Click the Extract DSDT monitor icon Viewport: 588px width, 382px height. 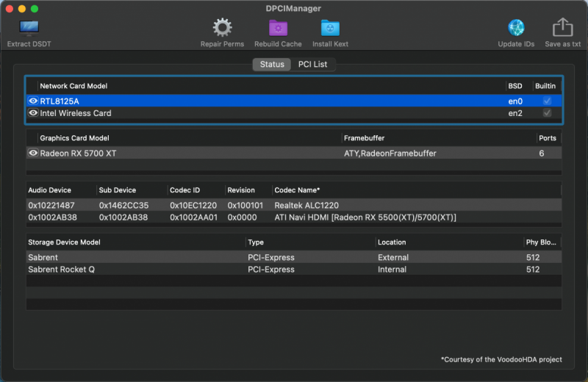pyautogui.click(x=29, y=27)
